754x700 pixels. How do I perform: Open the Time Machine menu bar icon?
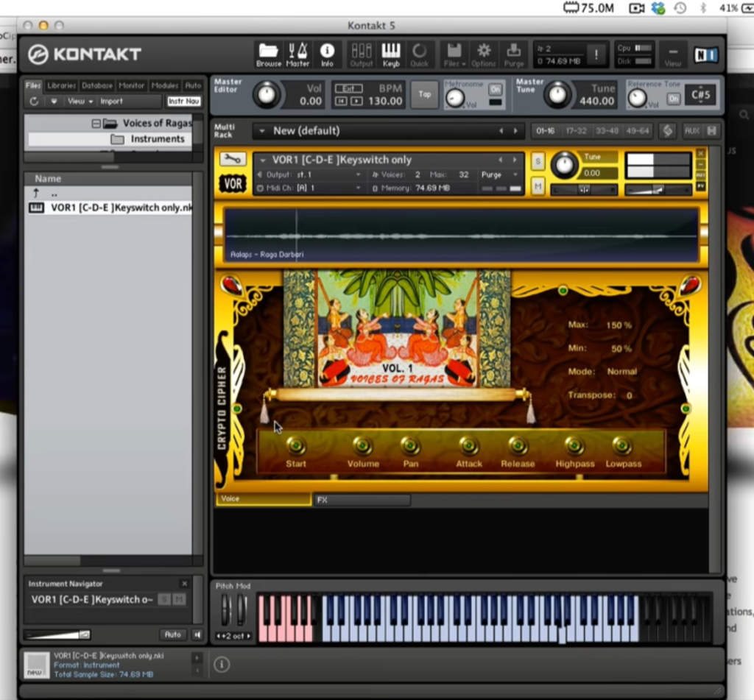[x=680, y=7]
